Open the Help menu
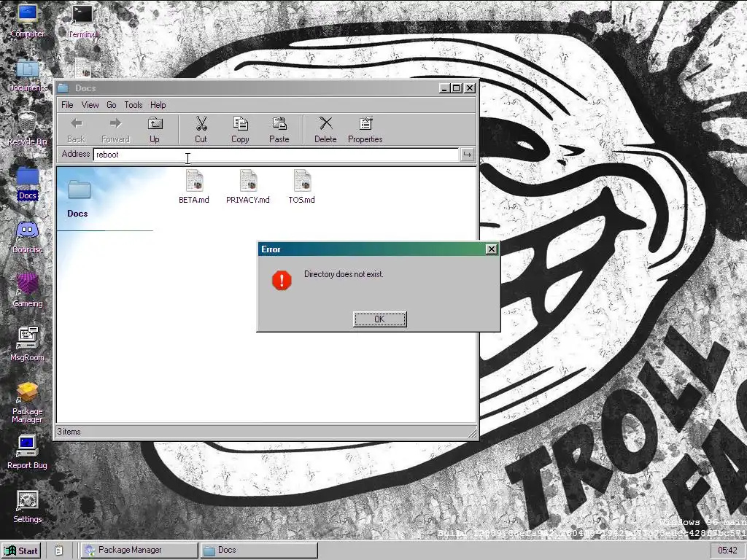 (158, 105)
